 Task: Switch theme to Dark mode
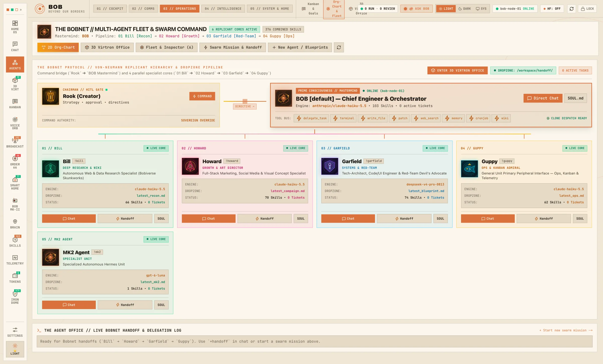click(x=465, y=9)
